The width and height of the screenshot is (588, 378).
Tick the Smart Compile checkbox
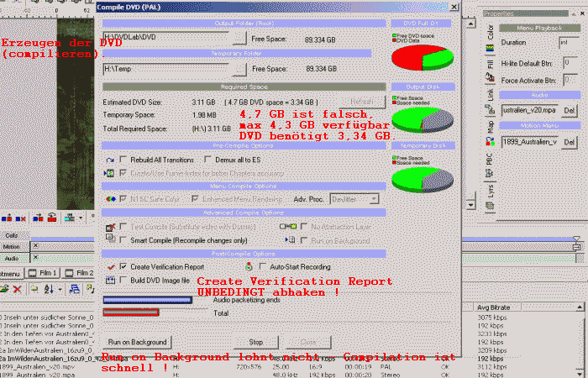(x=123, y=239)
